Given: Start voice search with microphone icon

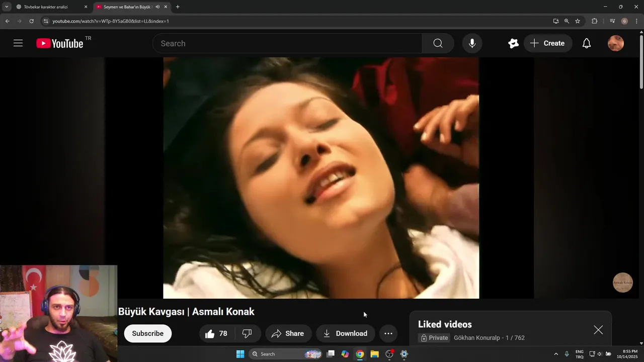Looking at the screenshot, I should 472,43.
